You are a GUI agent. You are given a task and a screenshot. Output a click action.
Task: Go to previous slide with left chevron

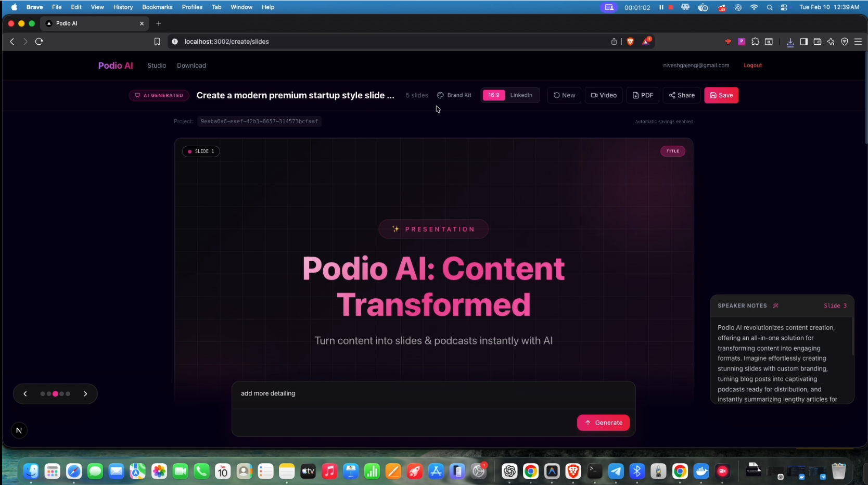(x=25, y=394)
